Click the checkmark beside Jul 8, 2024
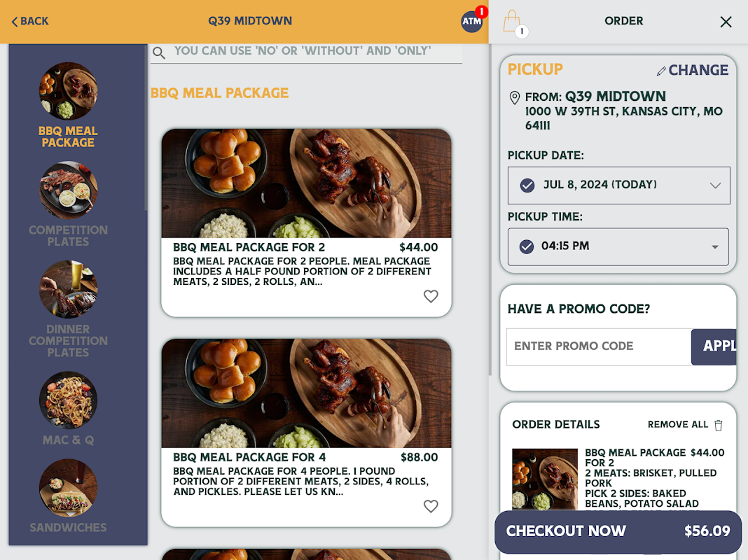This screenshot has height=560, width=748. coord(527,185)
